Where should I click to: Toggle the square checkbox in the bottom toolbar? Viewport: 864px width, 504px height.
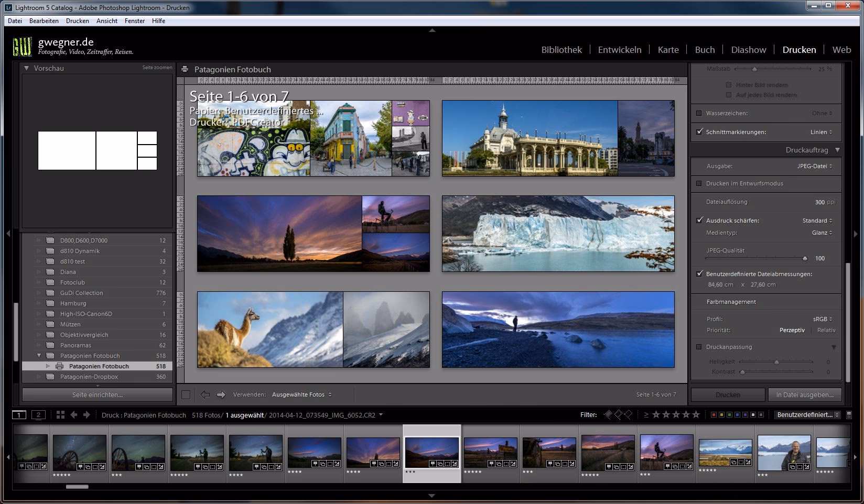point(186,395)
